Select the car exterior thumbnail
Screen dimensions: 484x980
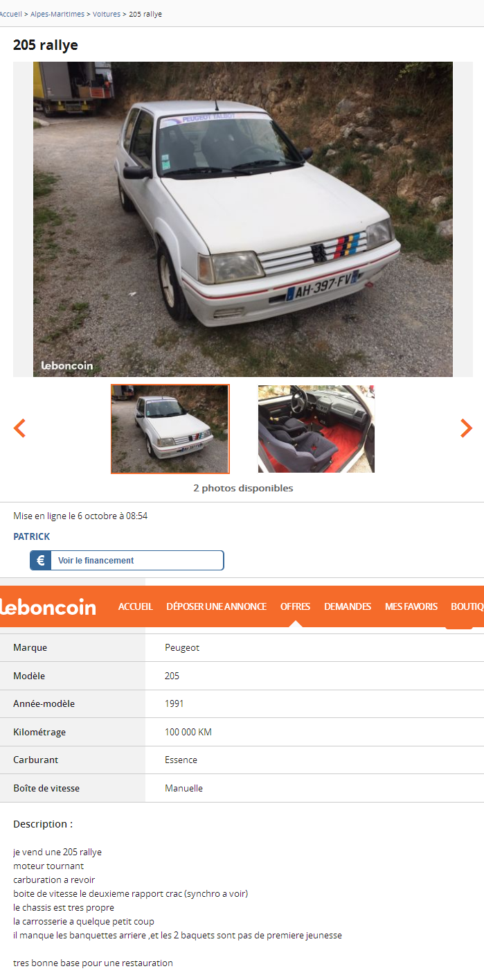tap(170, 429)
